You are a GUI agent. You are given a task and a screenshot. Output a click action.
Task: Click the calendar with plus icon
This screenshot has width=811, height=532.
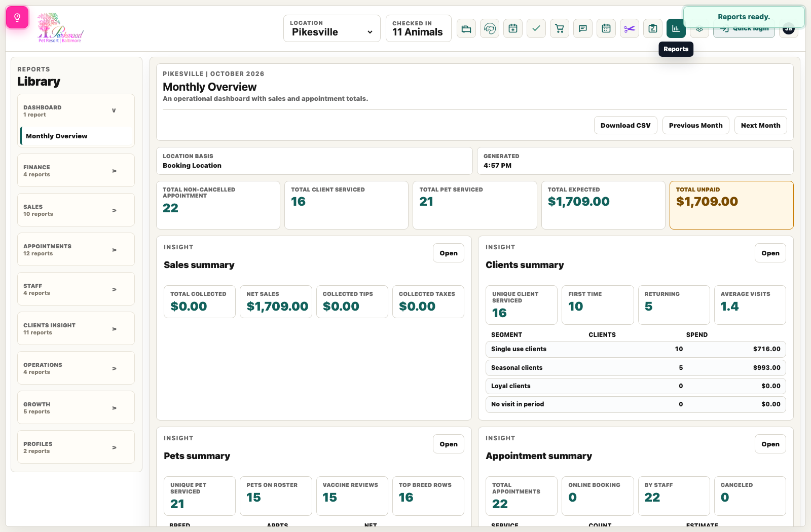point(513,28)
